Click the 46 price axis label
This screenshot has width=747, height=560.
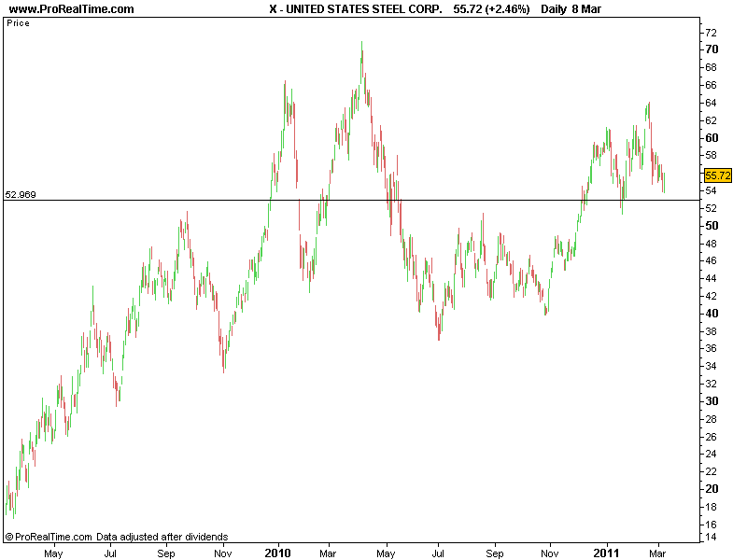click(711, 260)
